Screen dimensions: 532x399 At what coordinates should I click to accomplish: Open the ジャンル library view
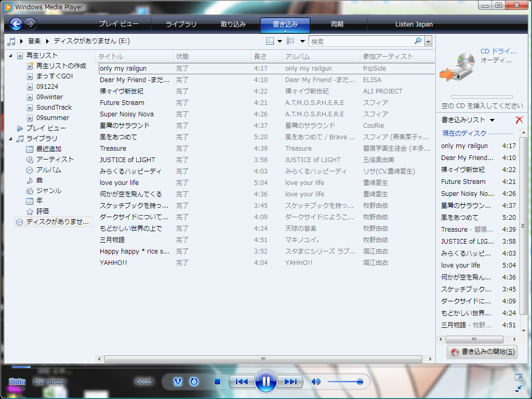pyautogui.click(x=48, y=191)
